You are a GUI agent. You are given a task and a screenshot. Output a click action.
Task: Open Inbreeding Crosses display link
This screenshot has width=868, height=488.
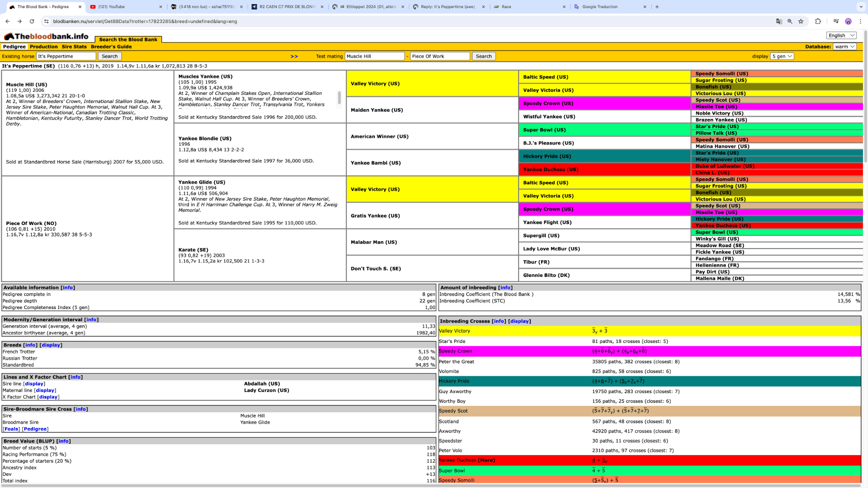(x=519, y=321)
